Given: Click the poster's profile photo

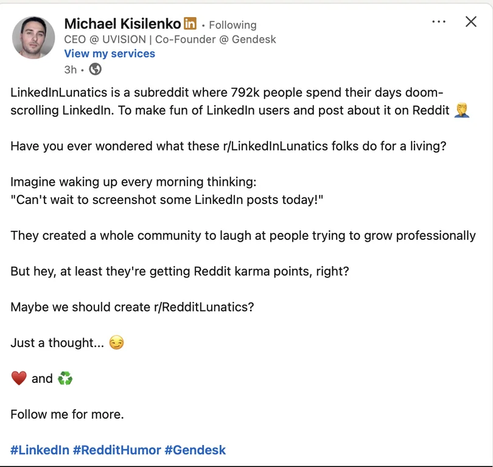Looking at the screenshot, I should (33, 38).
